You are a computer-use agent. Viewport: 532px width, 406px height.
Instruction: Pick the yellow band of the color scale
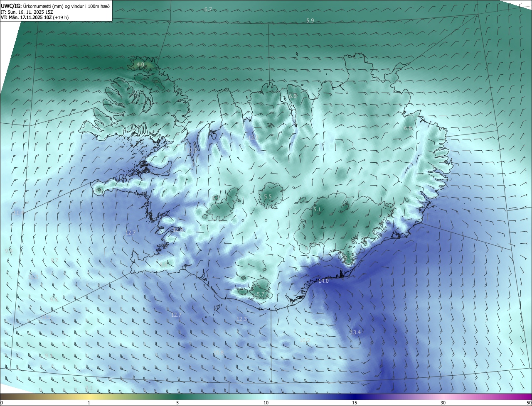[x=89, y=396]
